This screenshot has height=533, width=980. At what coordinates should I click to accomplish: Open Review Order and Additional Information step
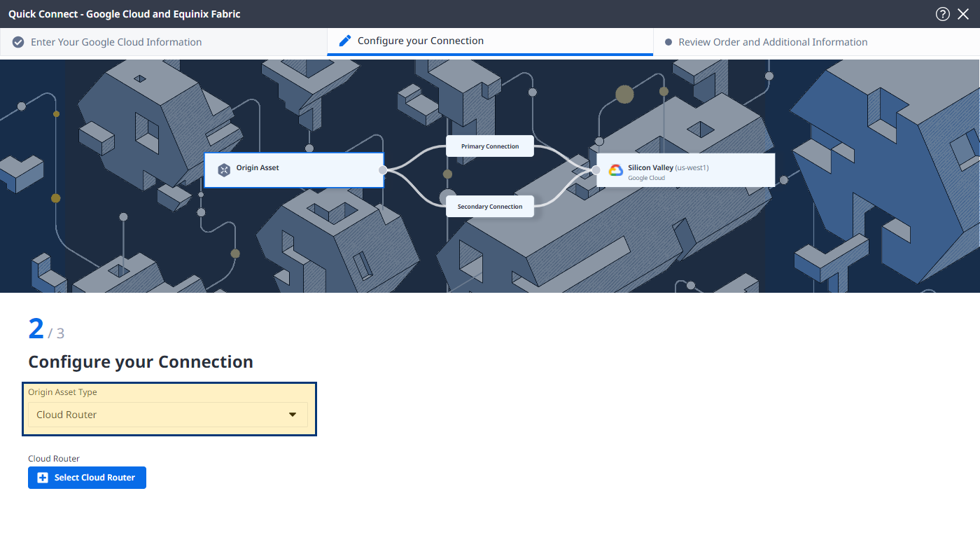pos(816,42)
